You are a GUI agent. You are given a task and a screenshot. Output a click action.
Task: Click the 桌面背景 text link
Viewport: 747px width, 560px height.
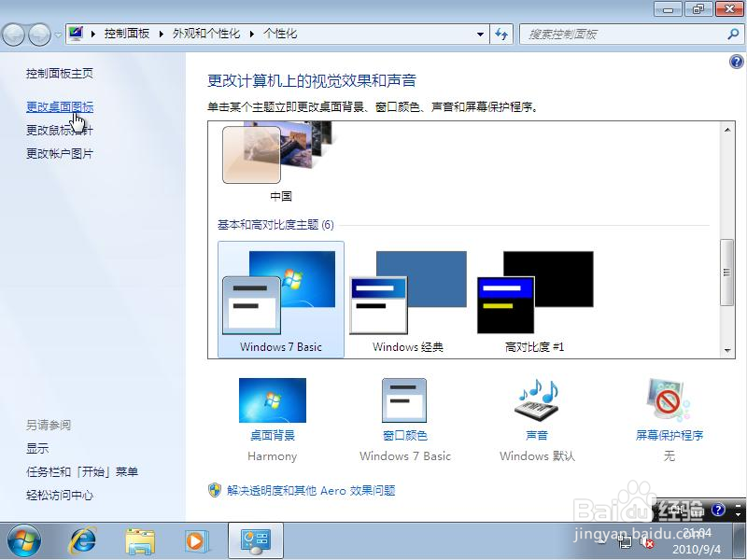[x=273, y=435]
